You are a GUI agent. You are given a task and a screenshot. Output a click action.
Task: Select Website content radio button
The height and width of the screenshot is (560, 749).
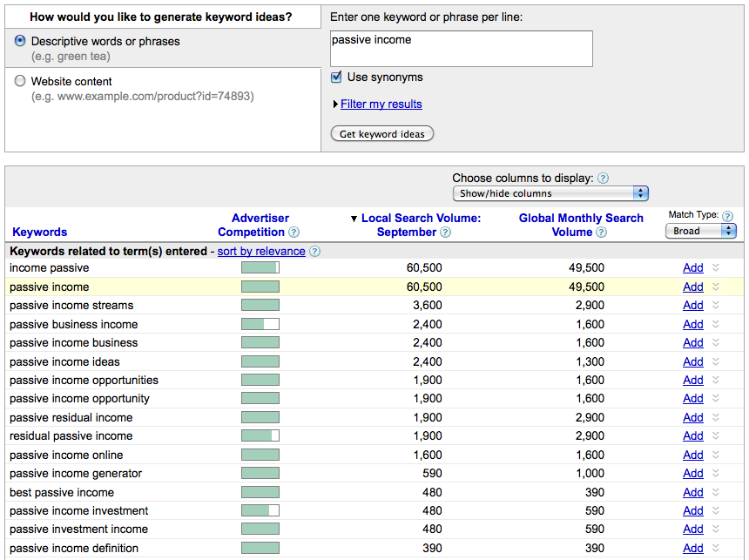[20, 81]
